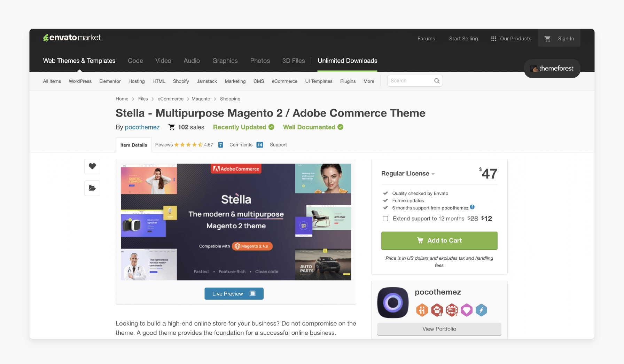Select Web Themes & Templates menu
The image size is (624, 364).
tap(79, 61)
